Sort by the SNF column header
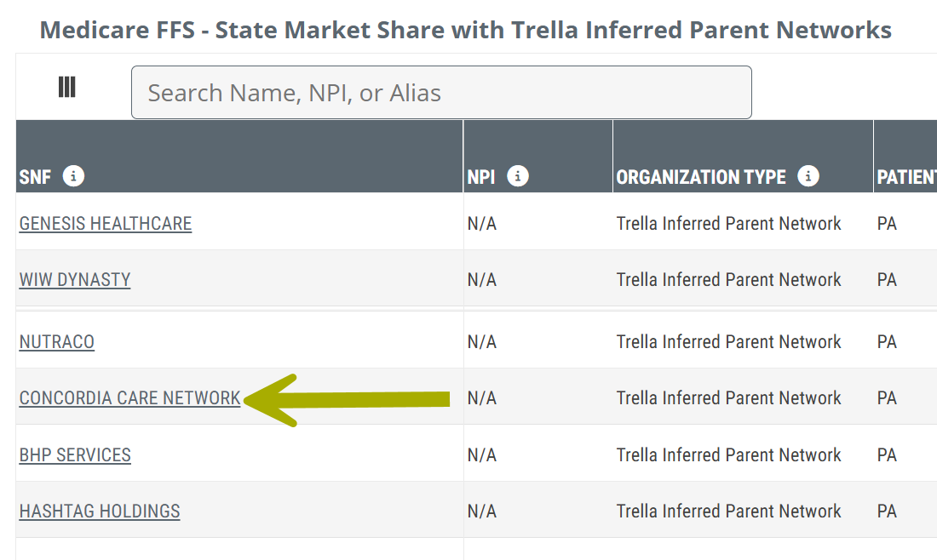Screen dimensions: 937x560 click(35, 177)
